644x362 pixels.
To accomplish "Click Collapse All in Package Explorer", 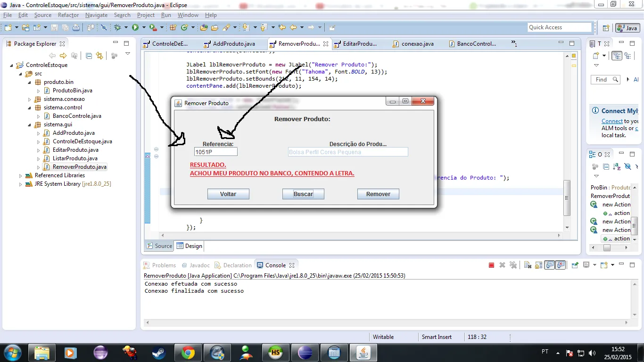I will pyautogui.click(x=89, y=56).
